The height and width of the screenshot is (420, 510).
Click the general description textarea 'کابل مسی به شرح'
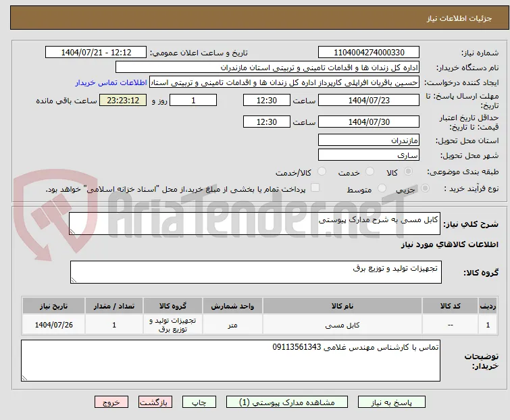255,224
